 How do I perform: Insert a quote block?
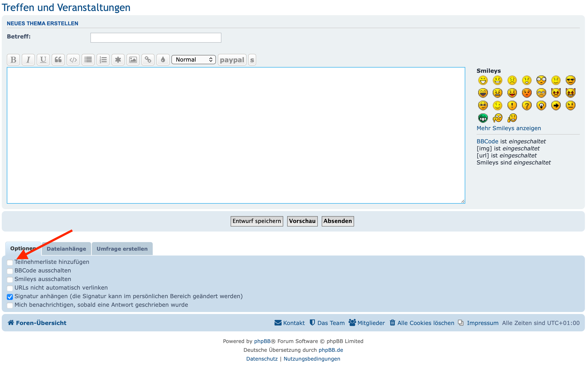pos(58,60)
